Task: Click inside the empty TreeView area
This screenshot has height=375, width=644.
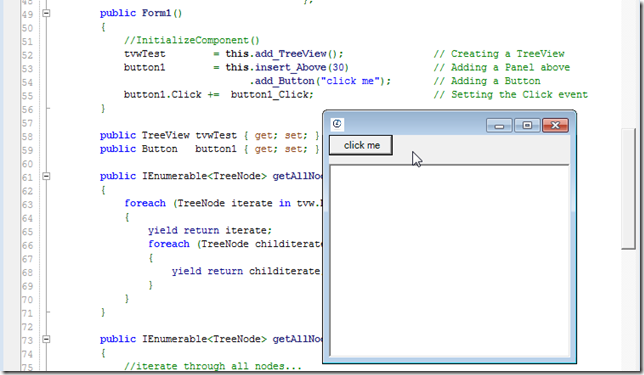Action: (x=449, y=261)
